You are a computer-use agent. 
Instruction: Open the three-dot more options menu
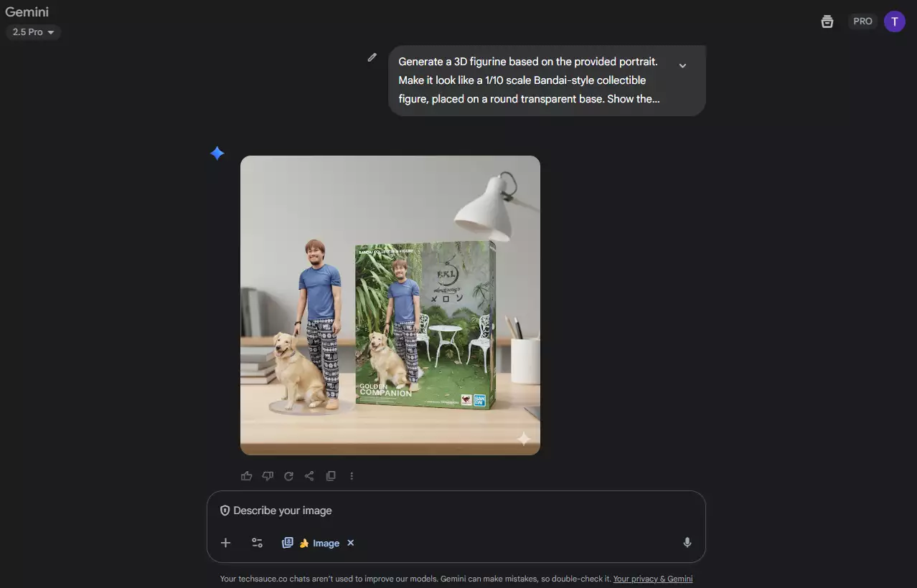[x=352, y=476]
